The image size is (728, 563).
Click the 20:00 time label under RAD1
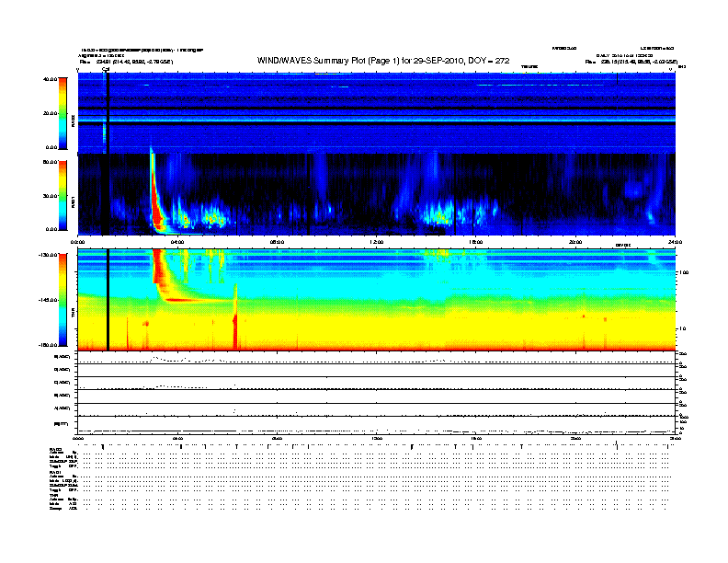(x=575, y=242)
